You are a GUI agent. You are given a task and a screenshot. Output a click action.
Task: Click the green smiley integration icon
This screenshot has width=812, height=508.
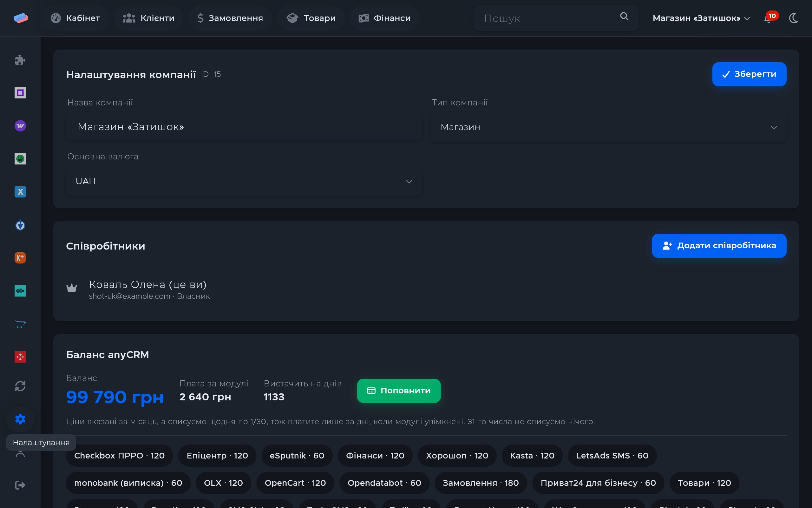coord(20,158)
